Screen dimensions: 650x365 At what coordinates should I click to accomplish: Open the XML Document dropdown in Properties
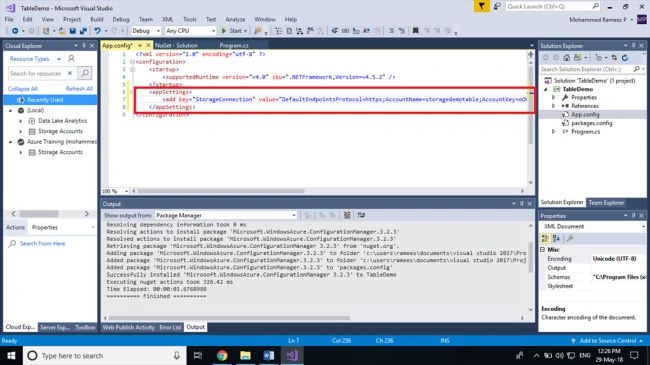coord(594,226)
